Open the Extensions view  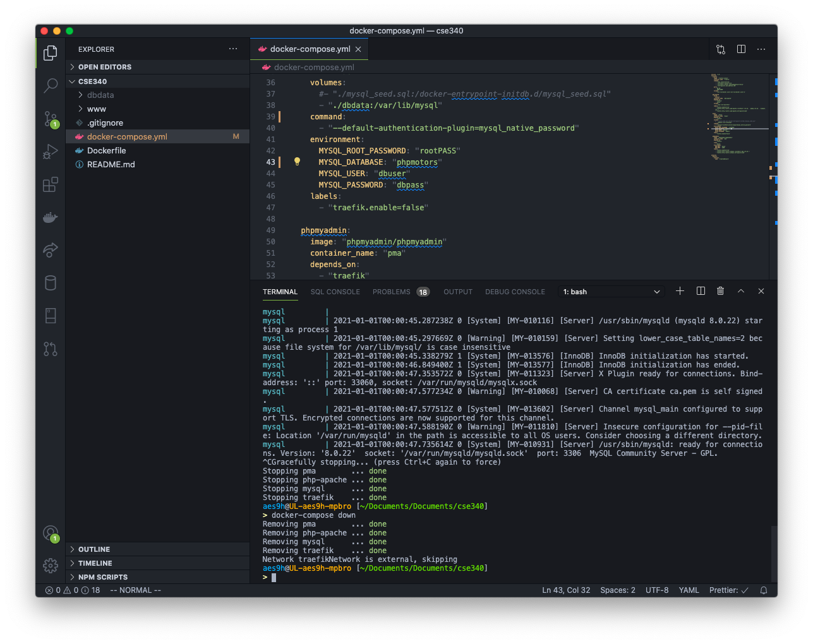(51, 184)
